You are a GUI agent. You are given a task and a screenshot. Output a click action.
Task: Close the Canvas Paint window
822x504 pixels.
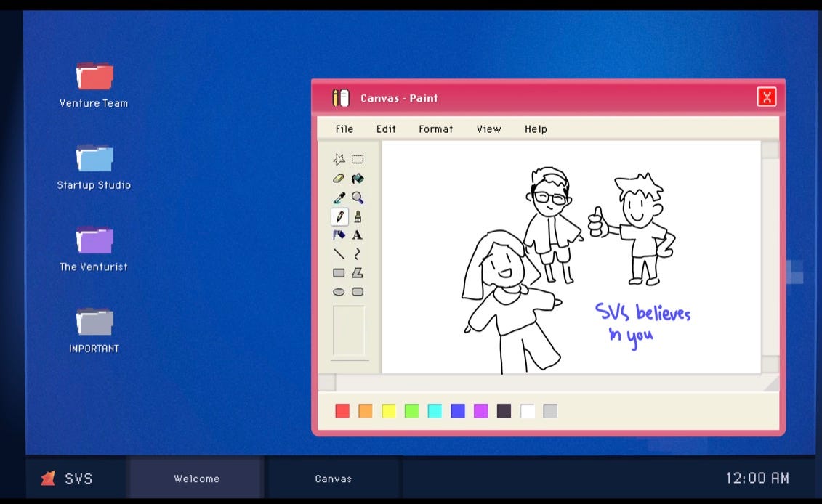[767, 97]
